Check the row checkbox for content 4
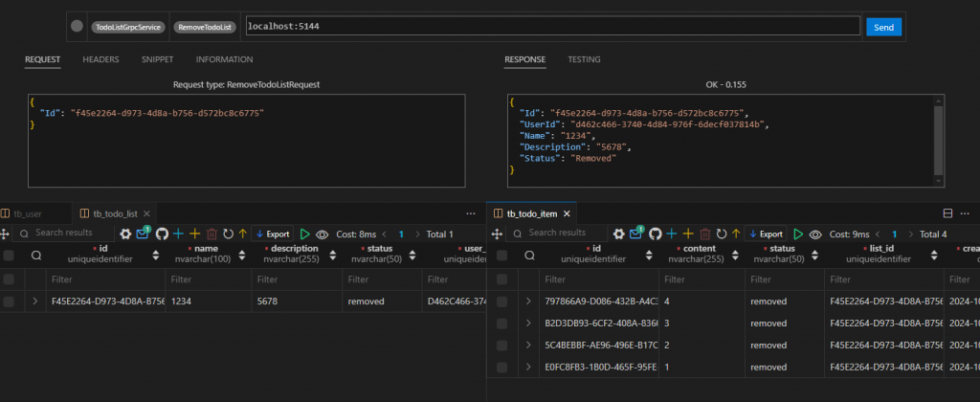 tap(501, 301)
